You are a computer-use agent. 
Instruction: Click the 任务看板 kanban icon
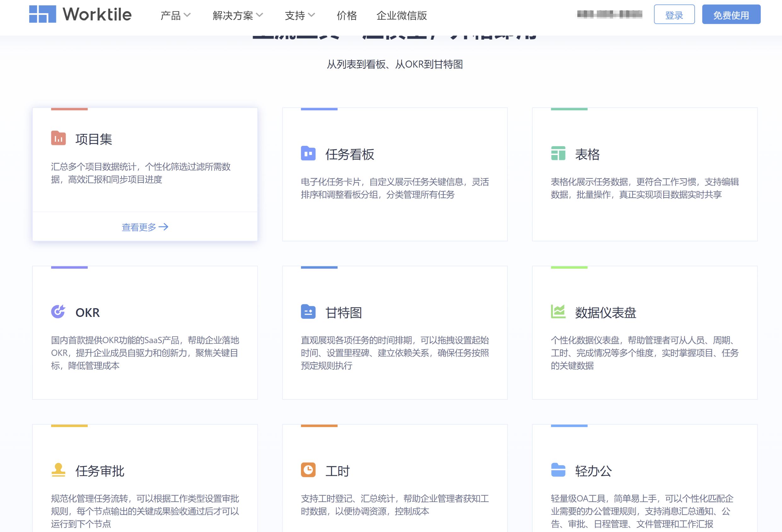pos(308,153)
